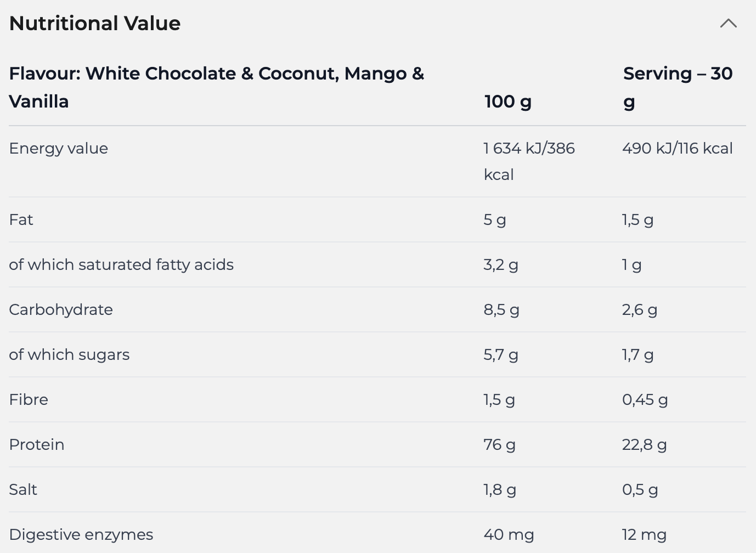
Task: Select the Fat row label
Action: (21, 219)
